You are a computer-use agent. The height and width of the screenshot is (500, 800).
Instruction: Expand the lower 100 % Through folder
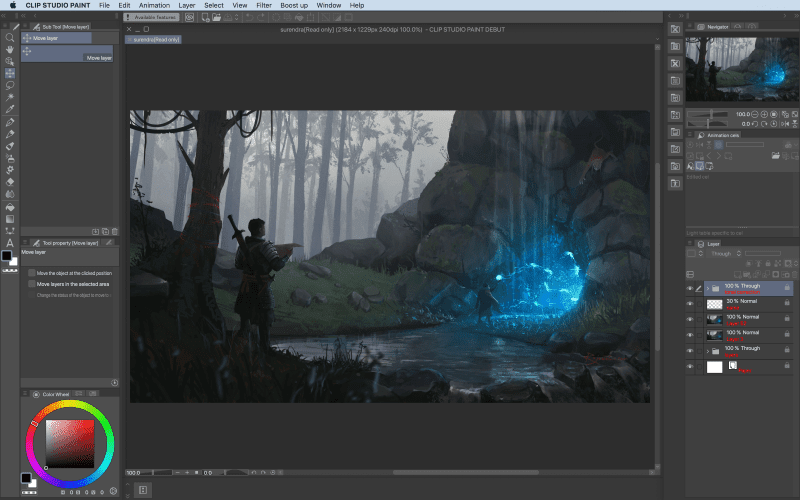[x=708, y=351]
